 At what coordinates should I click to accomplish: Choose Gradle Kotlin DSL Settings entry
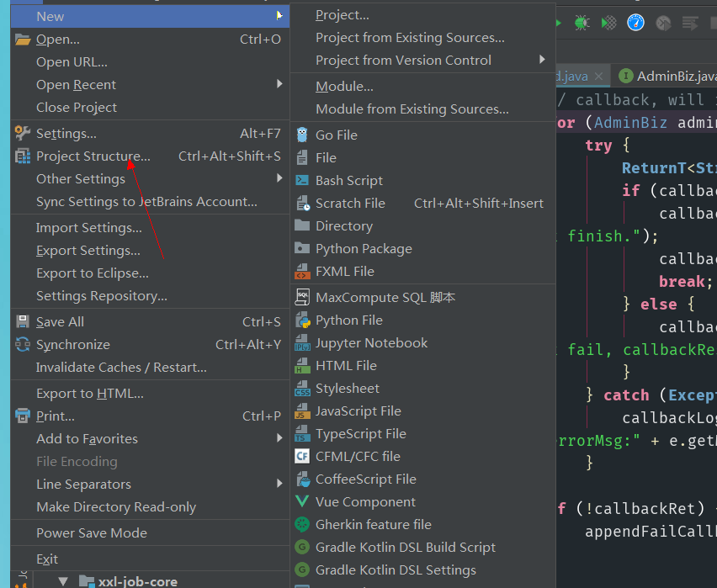[423, 569]
